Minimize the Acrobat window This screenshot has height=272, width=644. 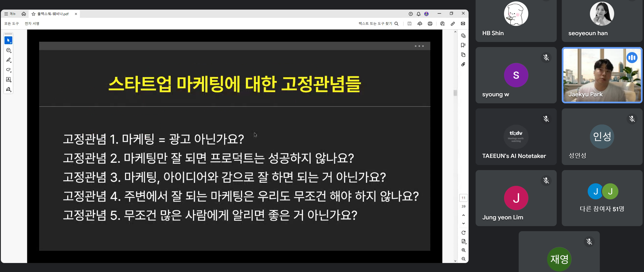(x=439, y=14)
